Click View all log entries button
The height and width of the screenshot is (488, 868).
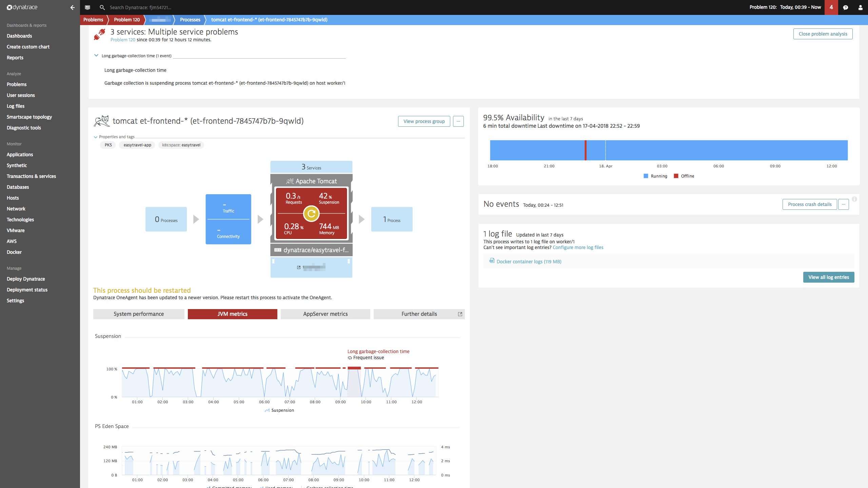pos(829,277)
